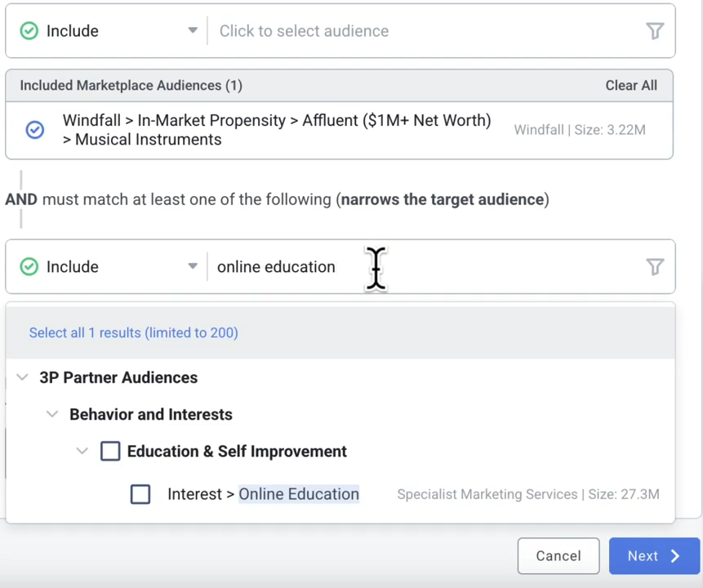Collapse the Education & Self Improvement node
703x588 pixels.
click(x=82, y=451)
